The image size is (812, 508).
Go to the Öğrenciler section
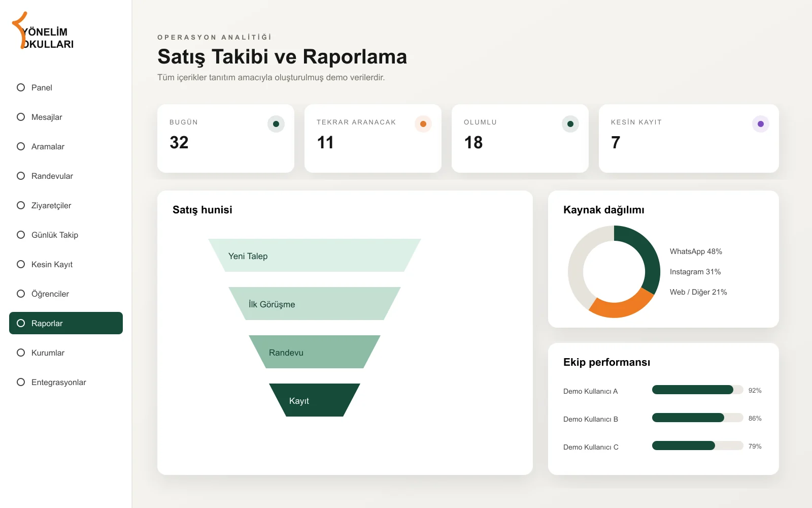tap(66, 294)
